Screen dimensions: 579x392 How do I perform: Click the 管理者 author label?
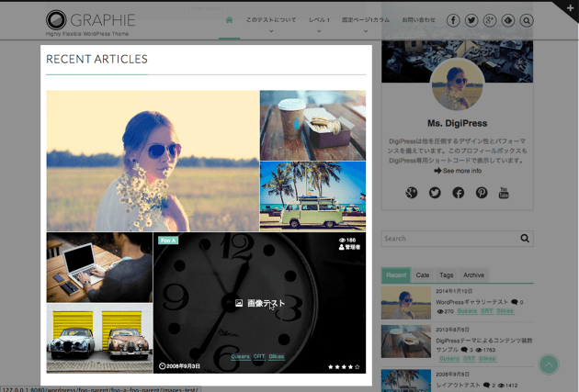pos(349,247)
